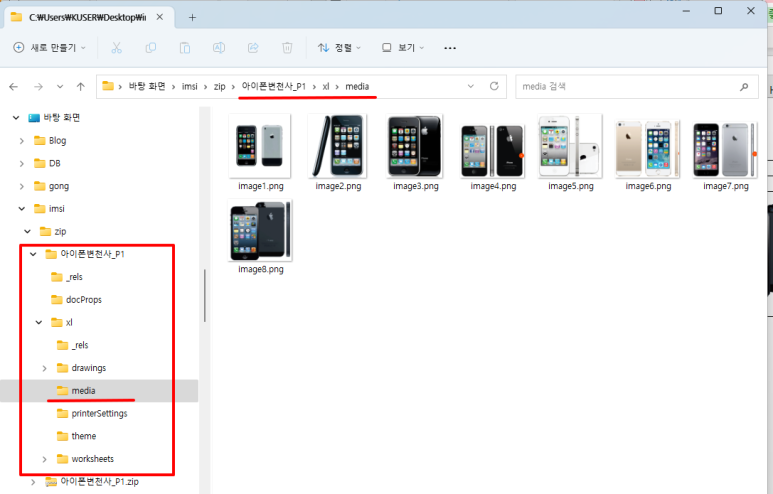
Task: Select the DB folder in tree
Action: point(47,164)
